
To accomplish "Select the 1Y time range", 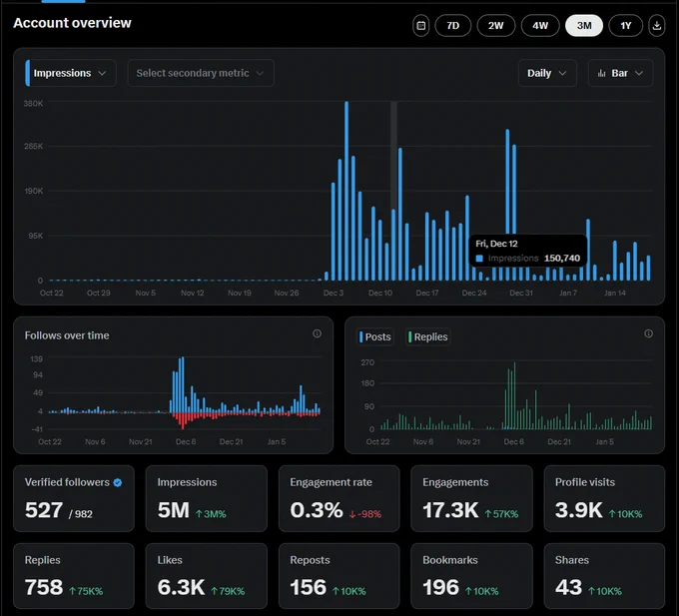I will tap(626, 26).
